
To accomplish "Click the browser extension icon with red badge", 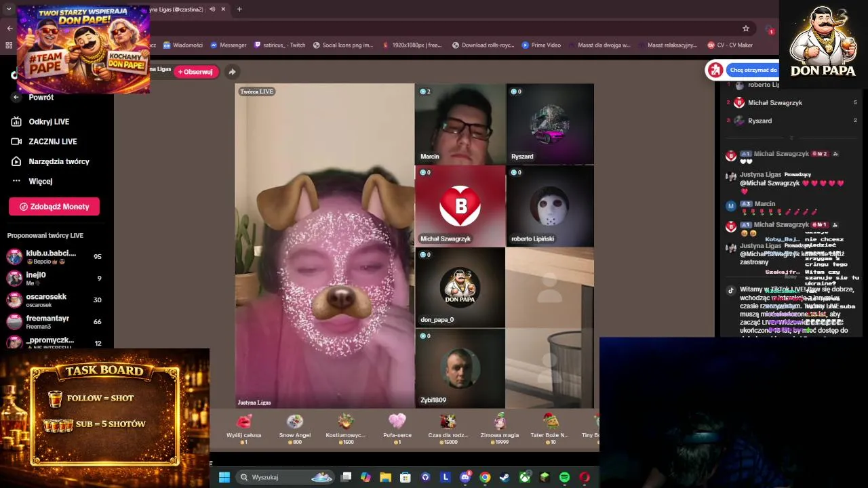I will (770, 29).
